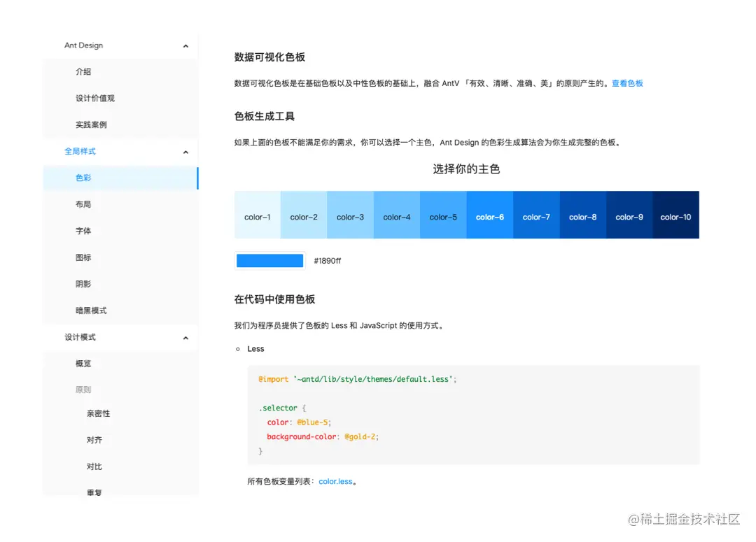This screenshot has height=542, width=756.
Task: Open the 布局 page
Action: [83, 204]
